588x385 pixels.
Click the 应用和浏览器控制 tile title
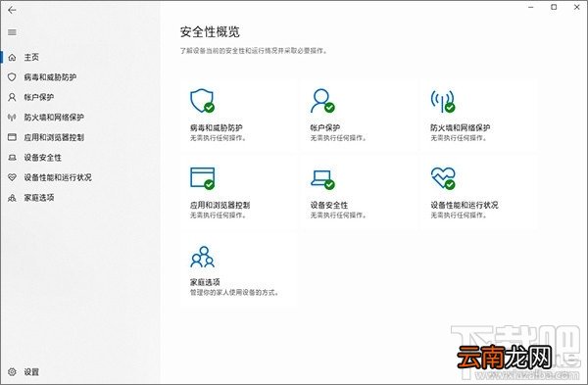coord(220,205)
